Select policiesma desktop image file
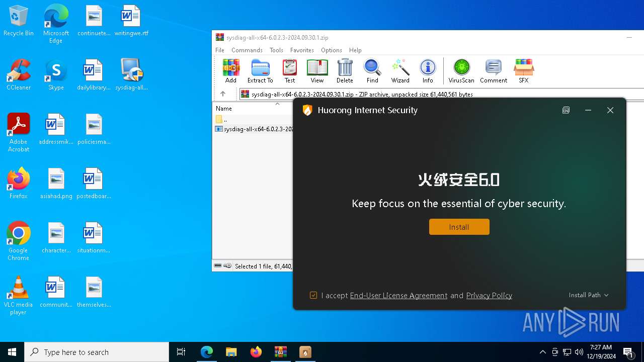This screenshot has width=644, height=362. 94,129
